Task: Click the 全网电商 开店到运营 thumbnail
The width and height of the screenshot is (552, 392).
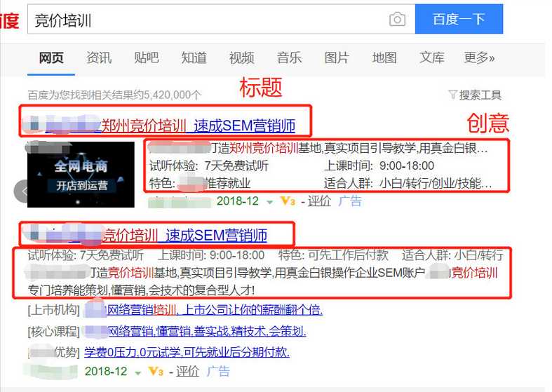Action: pyautogui.click(x=81, y=175)
